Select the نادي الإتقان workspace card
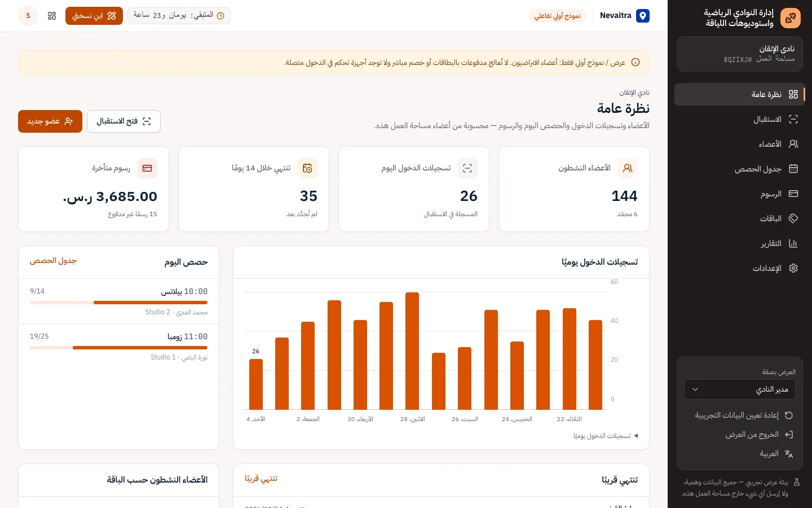Screen dimensions: 812x508 point(739,54)
